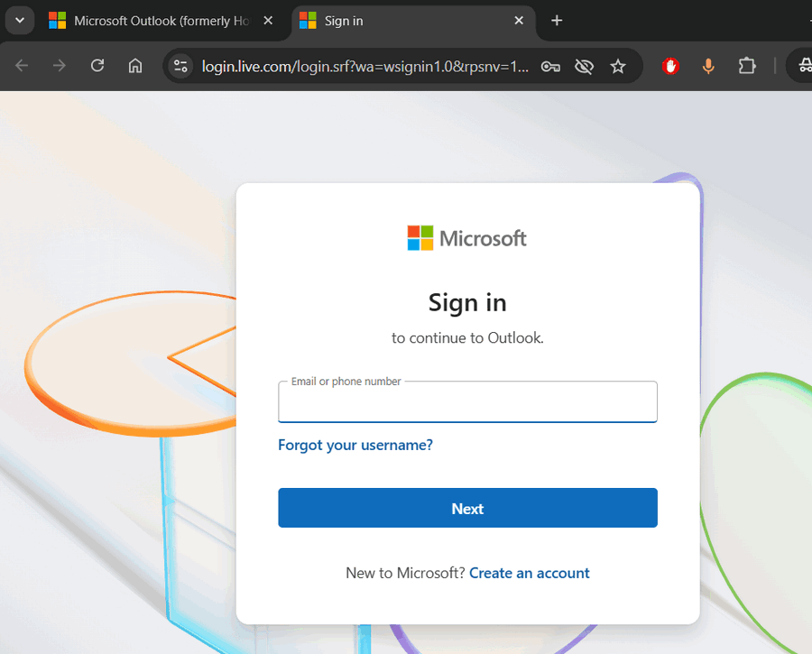Open the Extensions puzzle menu
Screen dimensions: 812x654
747,66
